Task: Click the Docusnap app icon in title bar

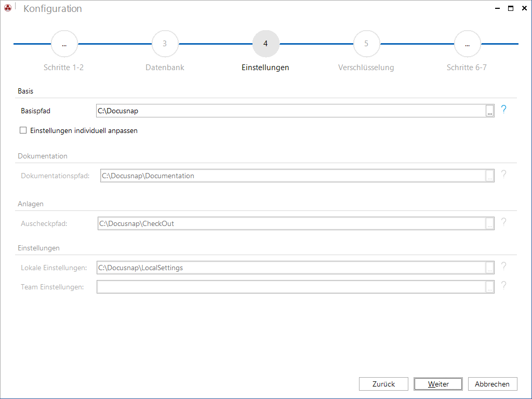Action: point(7,8)
